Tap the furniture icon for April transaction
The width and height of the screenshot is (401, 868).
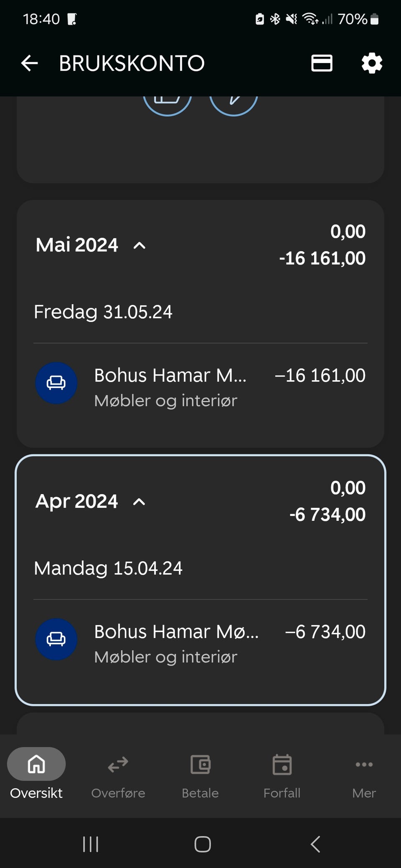pos(56,639)
